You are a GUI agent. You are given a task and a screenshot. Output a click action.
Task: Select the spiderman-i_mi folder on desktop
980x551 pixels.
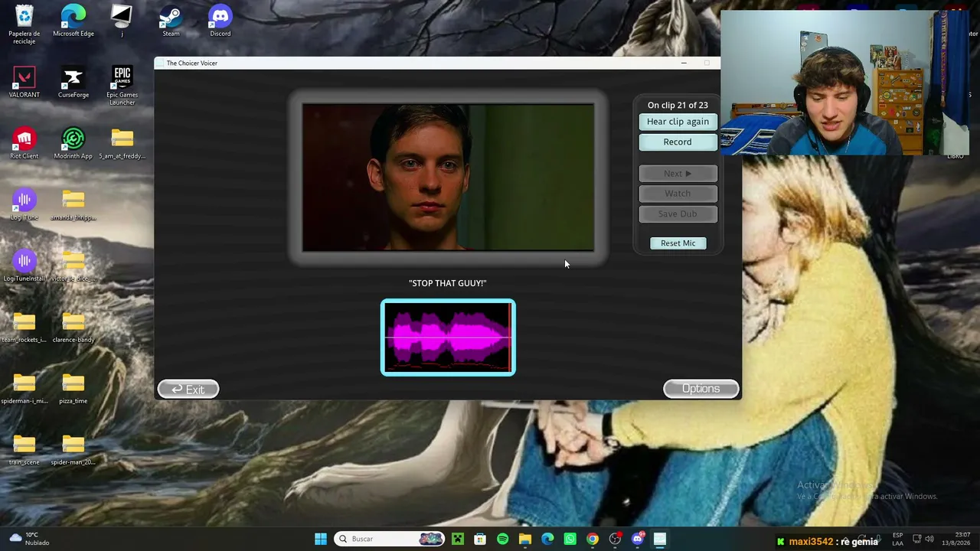point(24,388)
